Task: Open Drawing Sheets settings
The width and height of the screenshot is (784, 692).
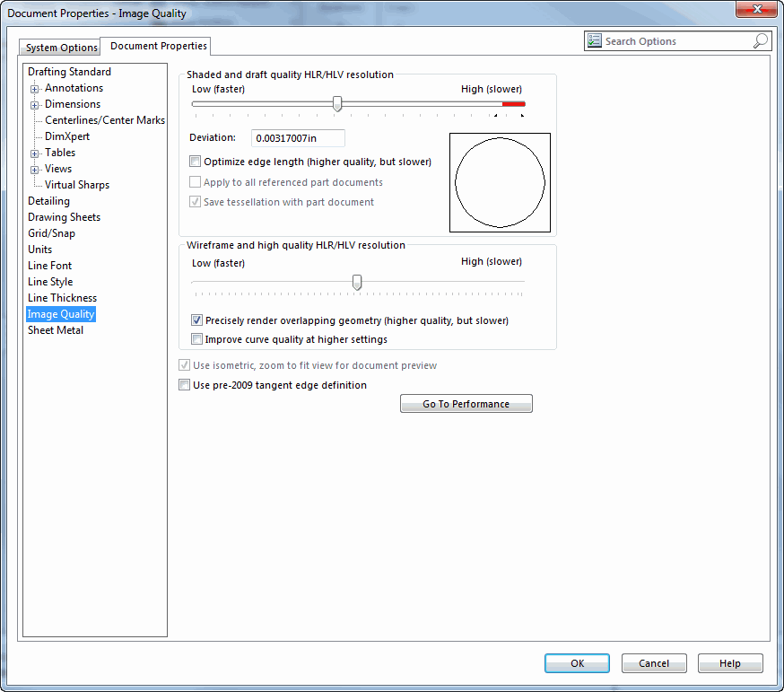Action: 64,216
